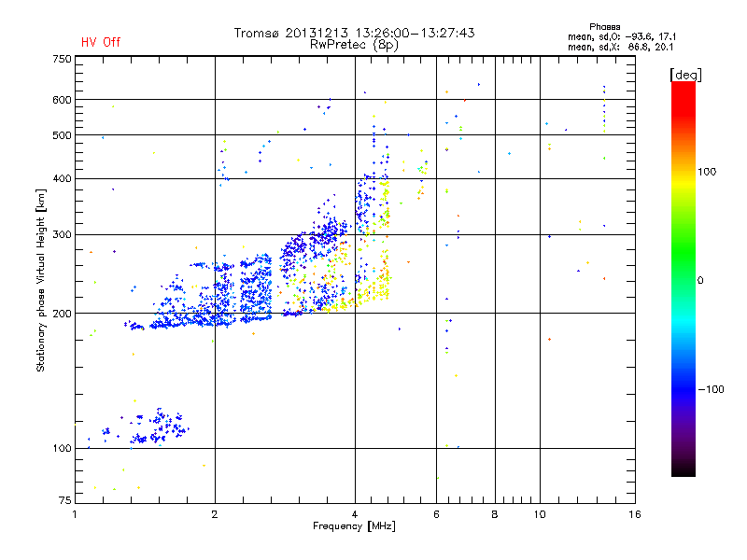Click the y-axis '100' tick label
This screenshot has height=560, width=747.
click(62, 448)
